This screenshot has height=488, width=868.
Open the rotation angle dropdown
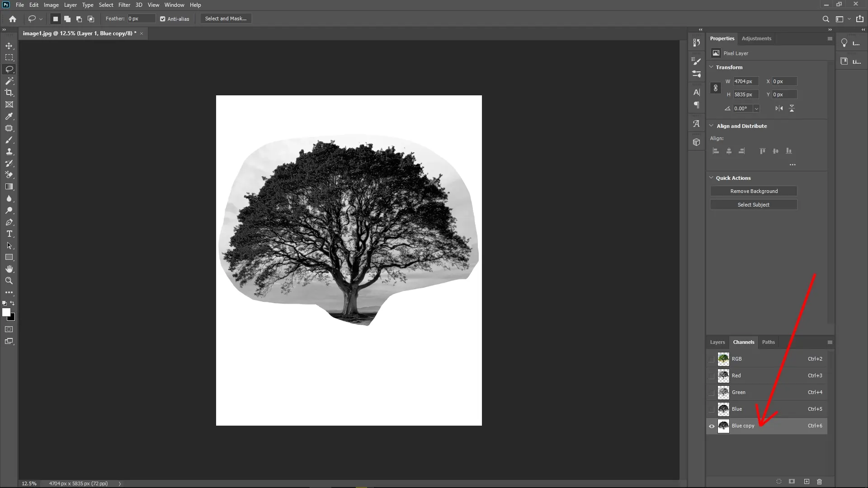(x=756, y=108)
